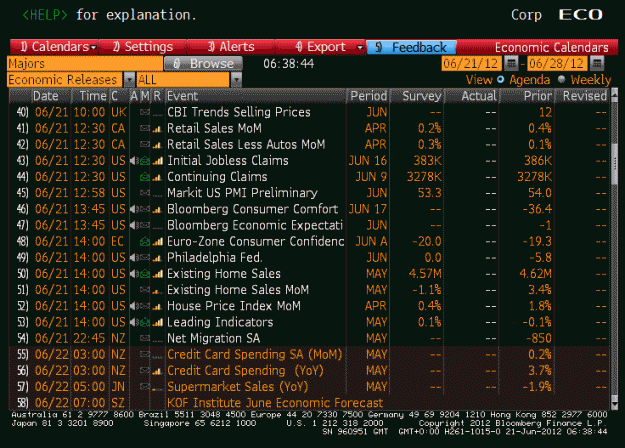This screenshot has height=448, width=625.
Task: Click alert speaker icon for Bloomberg Consumer Comfort
Action: tap(134, 209)
